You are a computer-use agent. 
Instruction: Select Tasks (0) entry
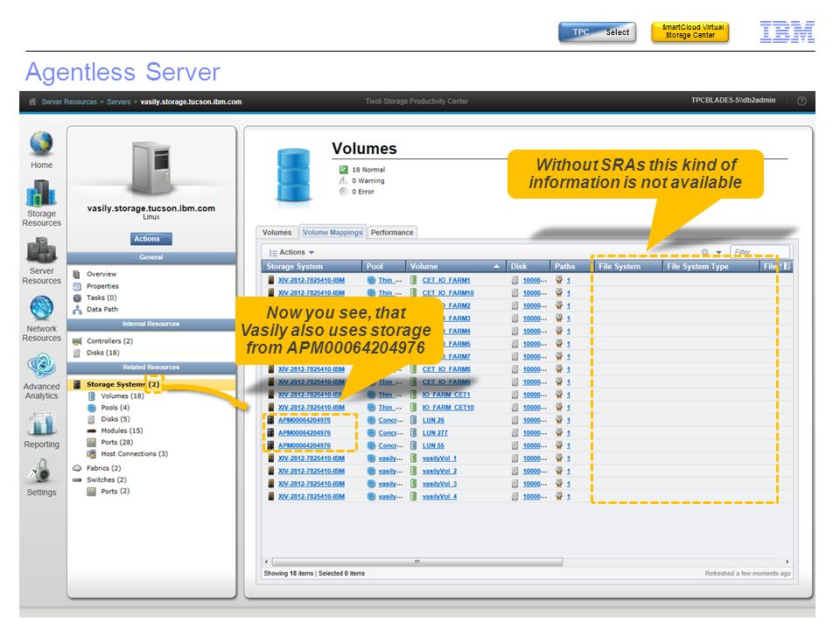[x=101, y=297]
